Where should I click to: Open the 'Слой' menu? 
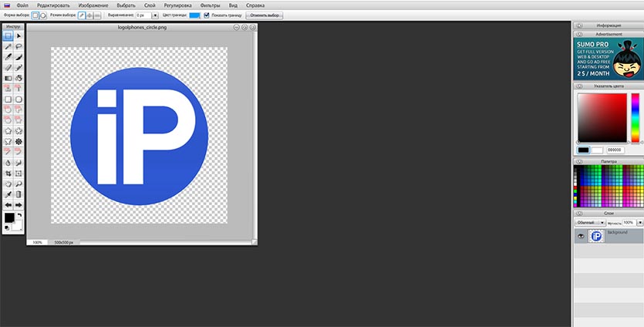[150, 5]
